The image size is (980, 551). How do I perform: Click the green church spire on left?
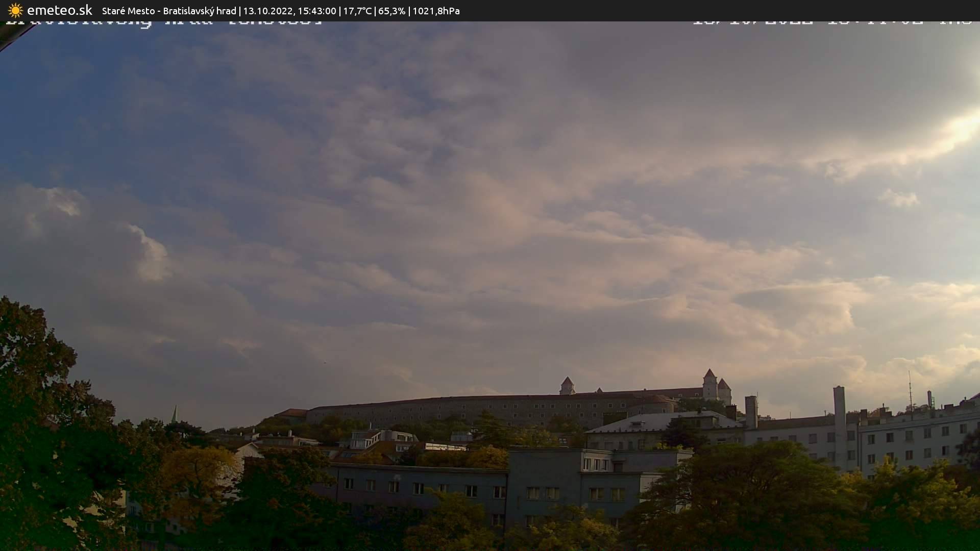click(x=175, y=414)
